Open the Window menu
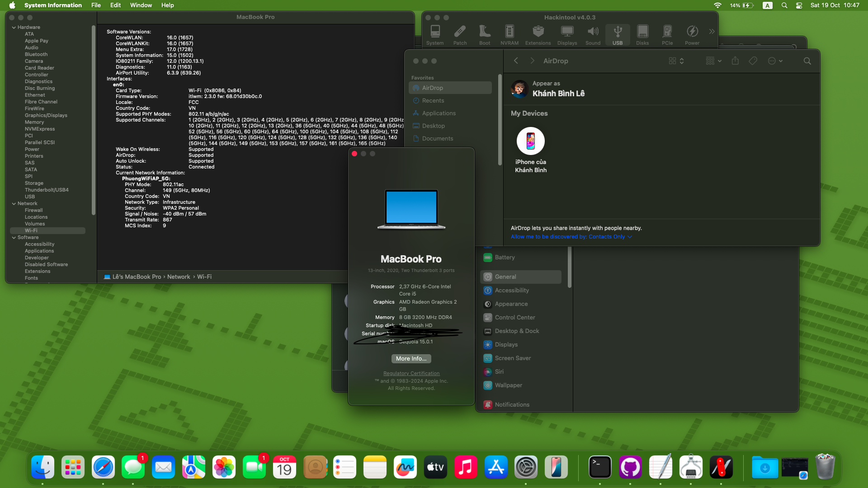Image resolution: width=868 pixels, height=488 pixels. pos(141,5)
